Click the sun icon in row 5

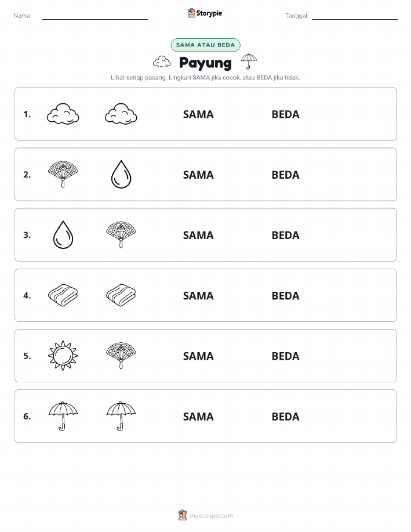tap(63, 356)
